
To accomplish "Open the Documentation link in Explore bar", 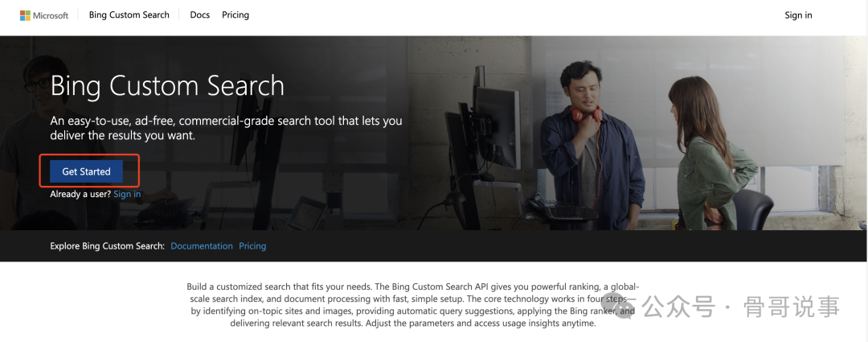I will pos(202,245).
